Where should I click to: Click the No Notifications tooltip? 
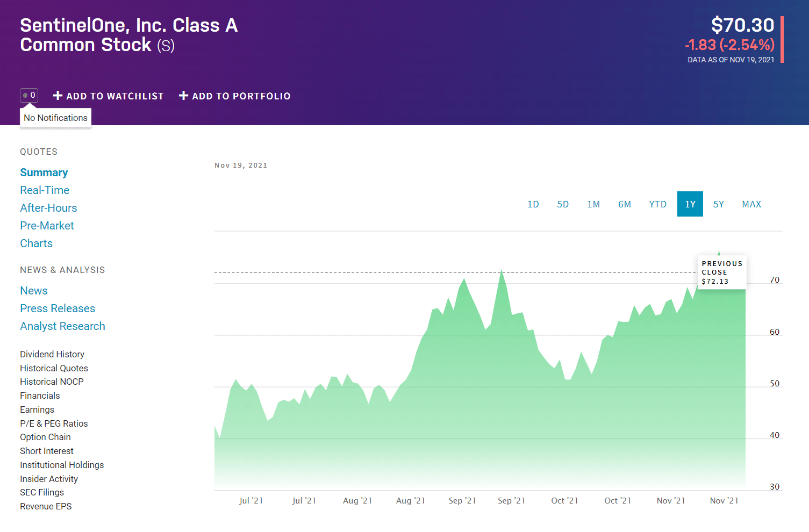tap(55, 118)
